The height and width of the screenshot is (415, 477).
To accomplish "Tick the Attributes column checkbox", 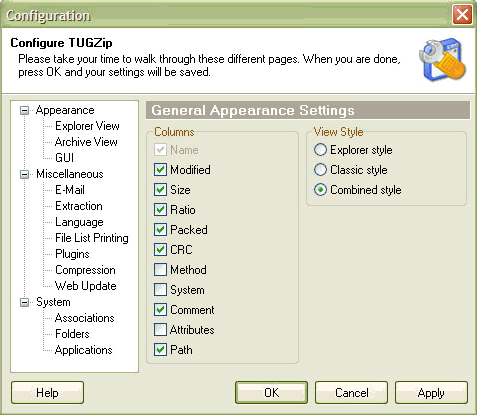I will 160,330.
